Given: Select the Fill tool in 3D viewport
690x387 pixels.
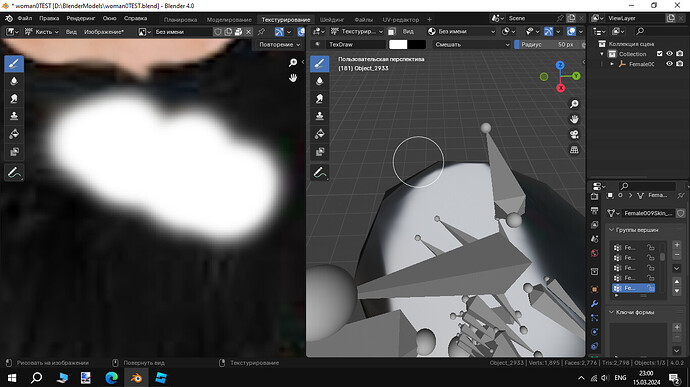Looking at the screenshot, I should coord(320,134).
